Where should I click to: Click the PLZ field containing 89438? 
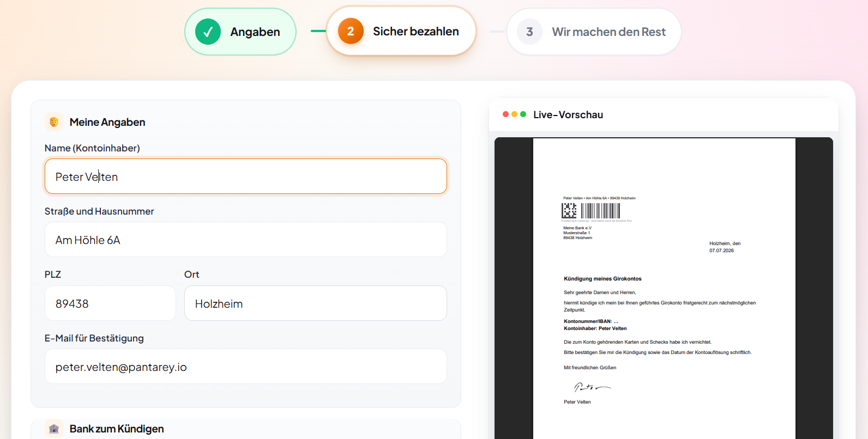(110, 303)
